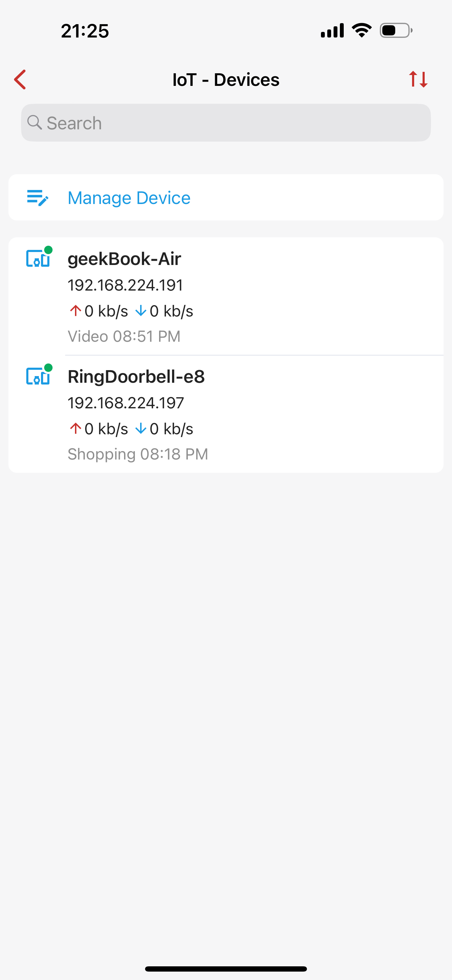Tap the red back chevron

[20, 80]
